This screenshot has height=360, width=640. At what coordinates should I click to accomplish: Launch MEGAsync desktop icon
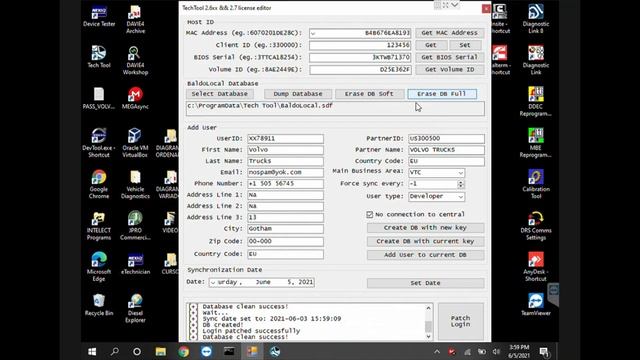(135, 98)
